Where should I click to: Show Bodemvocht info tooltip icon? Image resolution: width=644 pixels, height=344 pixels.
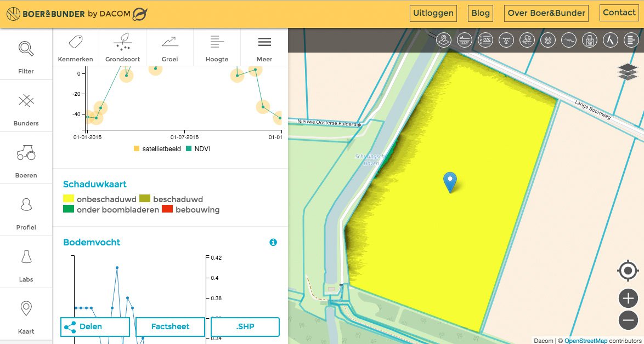pyautogui.click(x=273, y=242)
